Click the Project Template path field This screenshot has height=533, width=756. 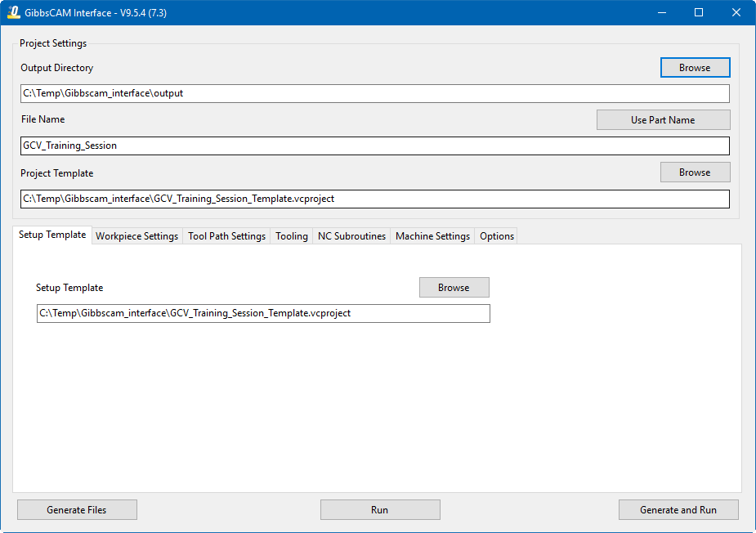point(374,199)
